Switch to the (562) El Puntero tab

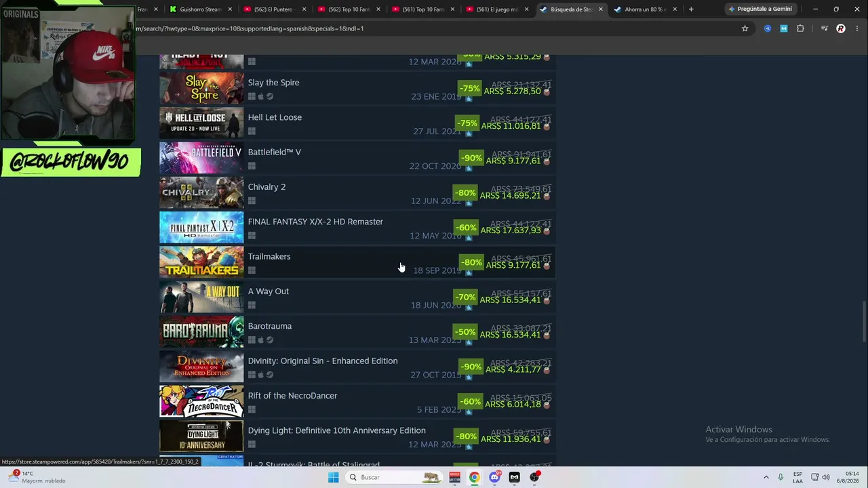click(x=275, y=9)
